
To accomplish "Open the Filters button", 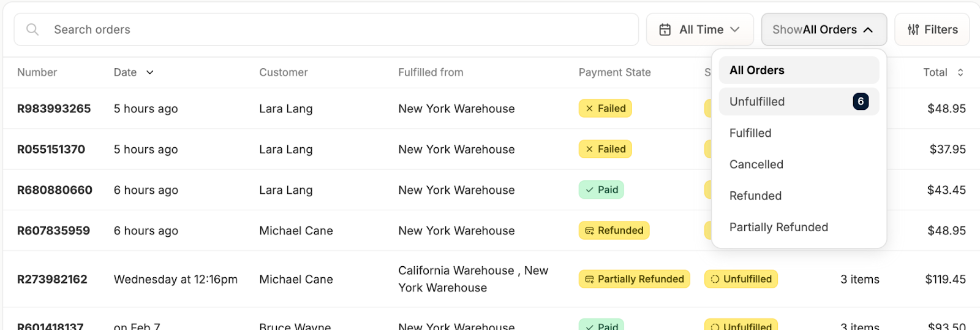I will [x=932, y=29].
